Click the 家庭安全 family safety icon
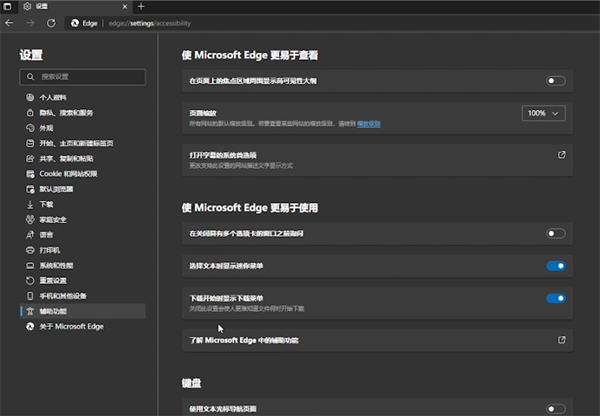This screenshot has width=600, height=416. point(30,220)
